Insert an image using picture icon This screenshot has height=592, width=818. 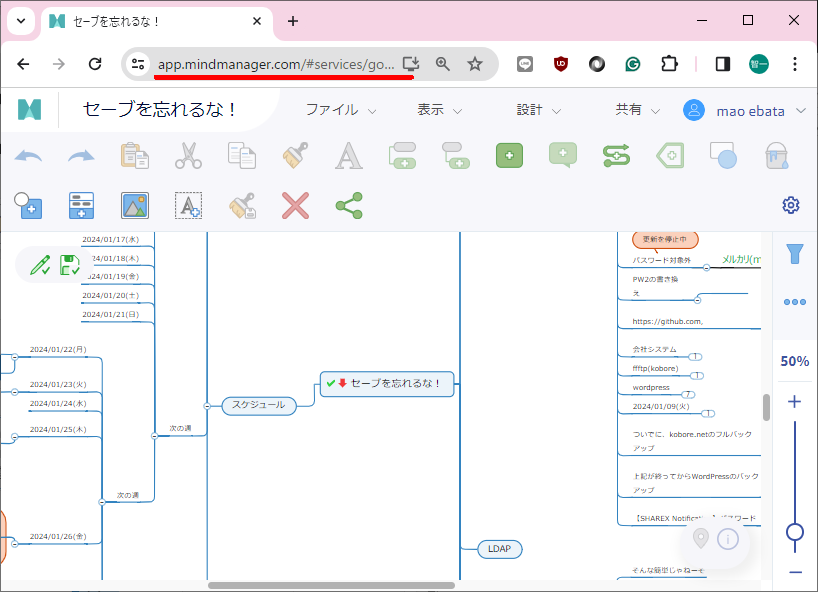[x=135, y=206]
